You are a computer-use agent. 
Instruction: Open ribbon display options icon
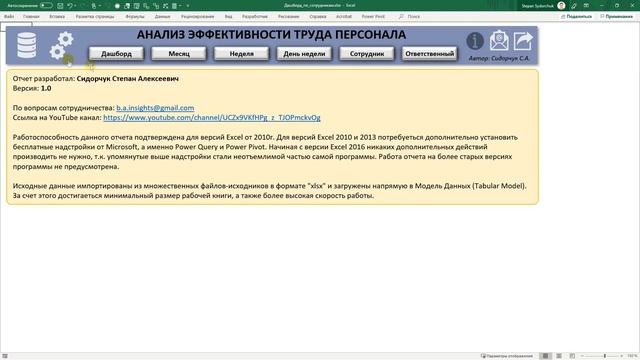coord(586,6)
